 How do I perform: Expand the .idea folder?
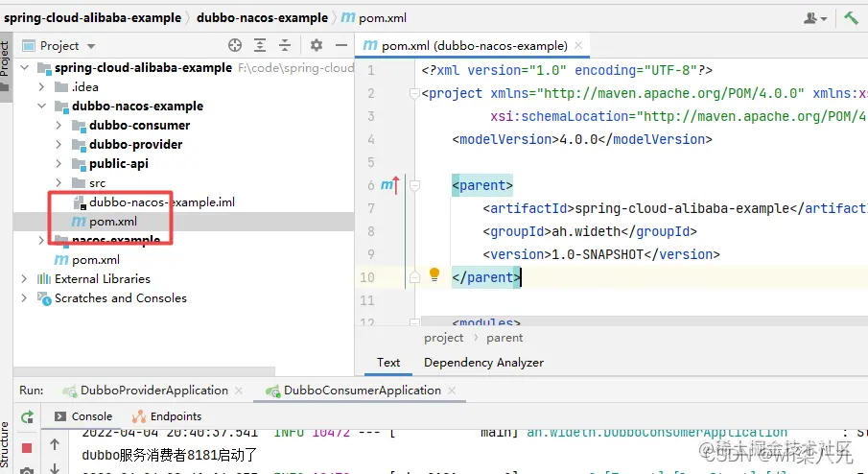tap(41, 87)
